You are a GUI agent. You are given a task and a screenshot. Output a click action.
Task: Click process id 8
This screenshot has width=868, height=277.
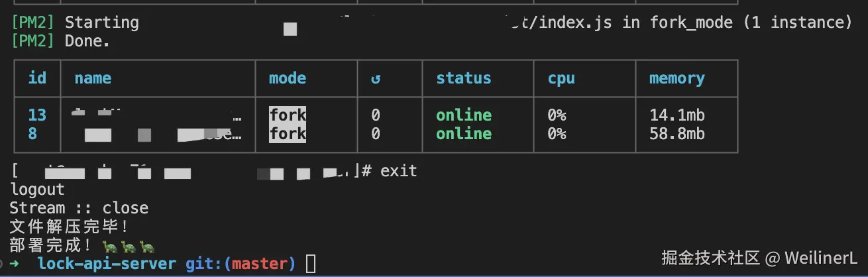(32, 133)
